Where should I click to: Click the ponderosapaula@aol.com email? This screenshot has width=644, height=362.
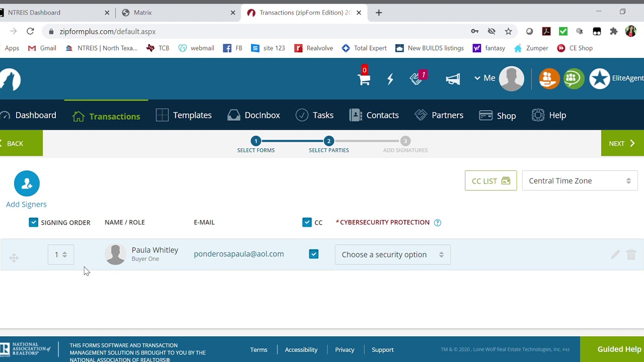pyautogui.click(x=238, y=254)
